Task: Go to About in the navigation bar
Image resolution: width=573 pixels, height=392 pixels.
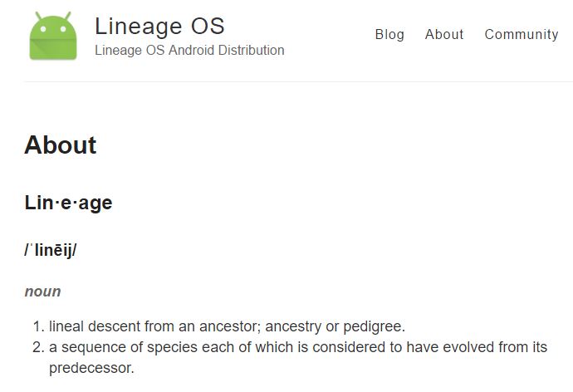Action: tap(444, 34)
